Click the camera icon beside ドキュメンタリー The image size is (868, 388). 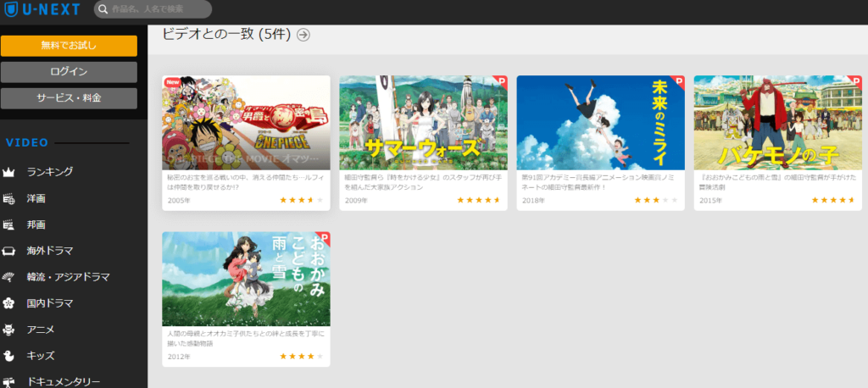[x=8, y=382]
